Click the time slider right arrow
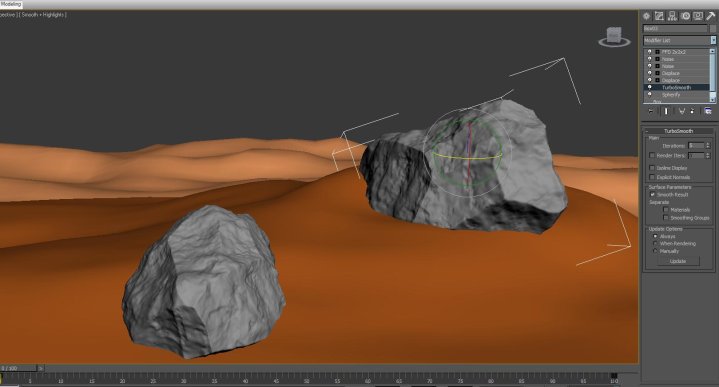 41,368
